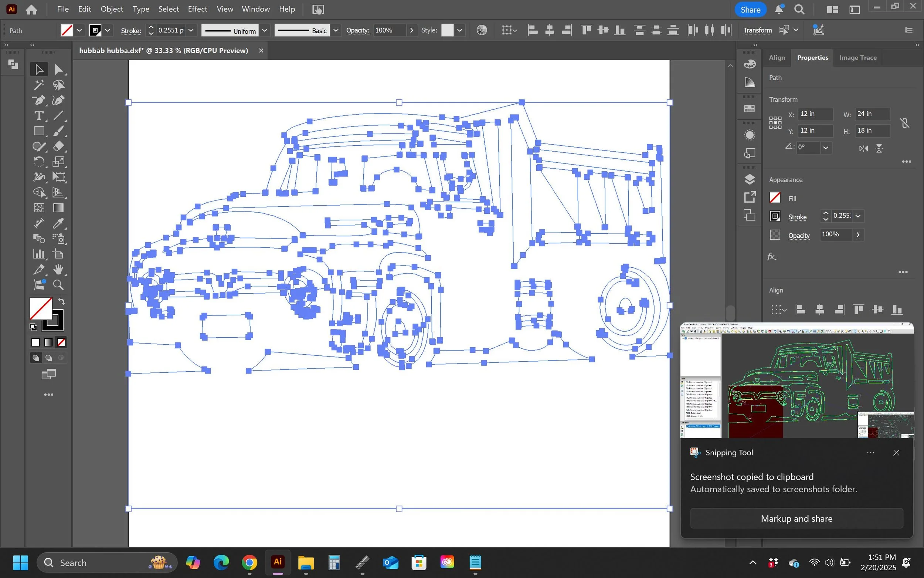Screen dimensions: 924x578
Task: Toggle constrain width and height proportions
Action: pyautogui.click(x=904, y=123)
